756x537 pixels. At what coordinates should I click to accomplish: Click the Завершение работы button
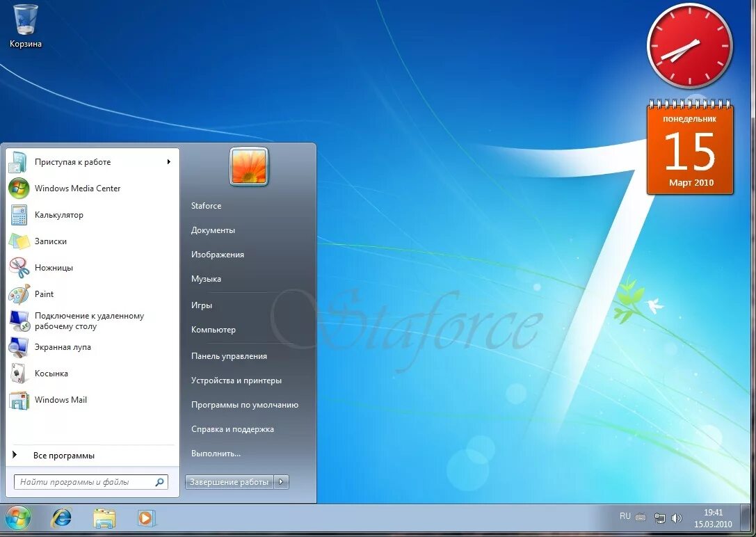point(229,481)
